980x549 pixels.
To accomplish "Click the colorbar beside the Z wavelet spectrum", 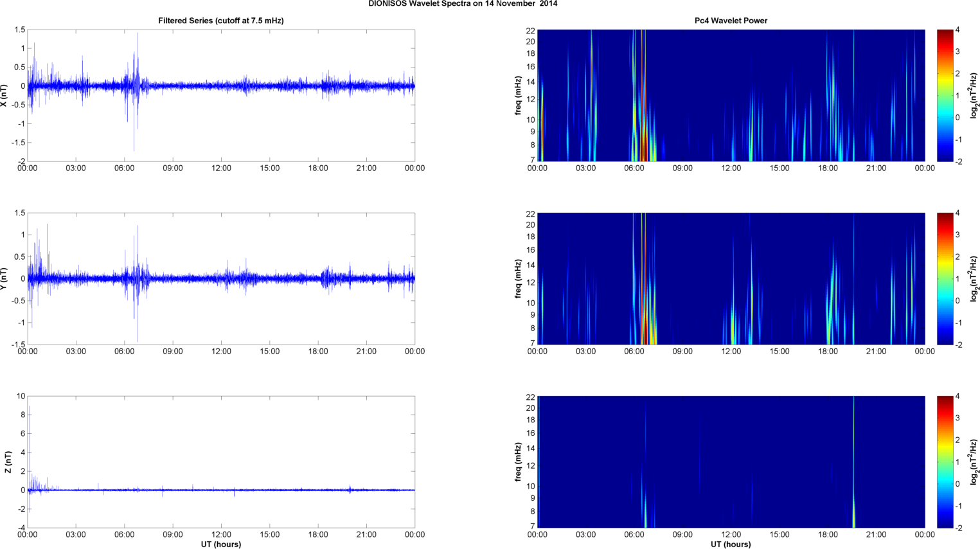I will [945, 462].
